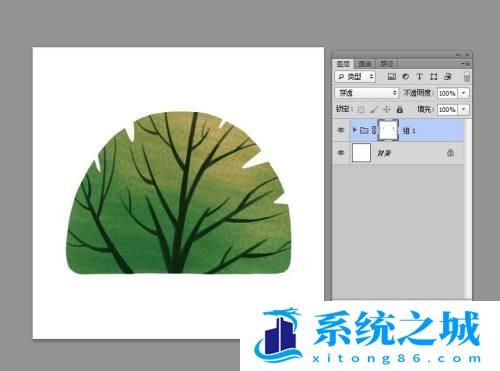Click the Background layer lock icon
Screen dimensions: 500x371
tap(450, 153)
